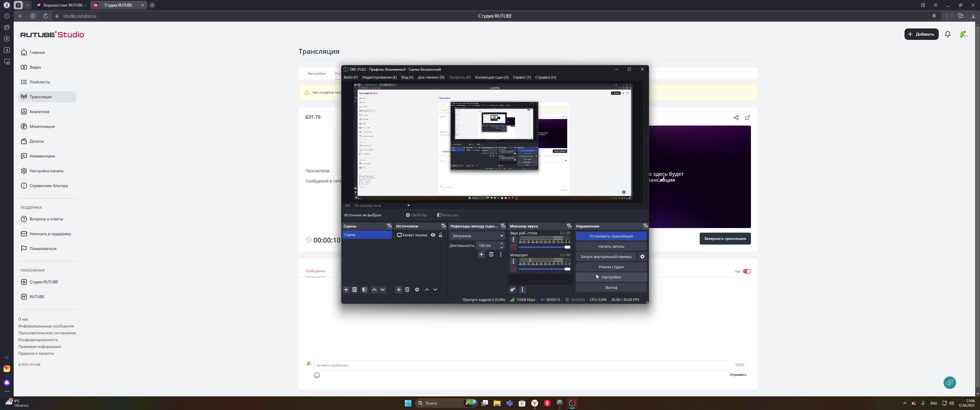980x410 pixels.
Task: Click Остановить трансляцию button
Action: [x=611, y=236]
